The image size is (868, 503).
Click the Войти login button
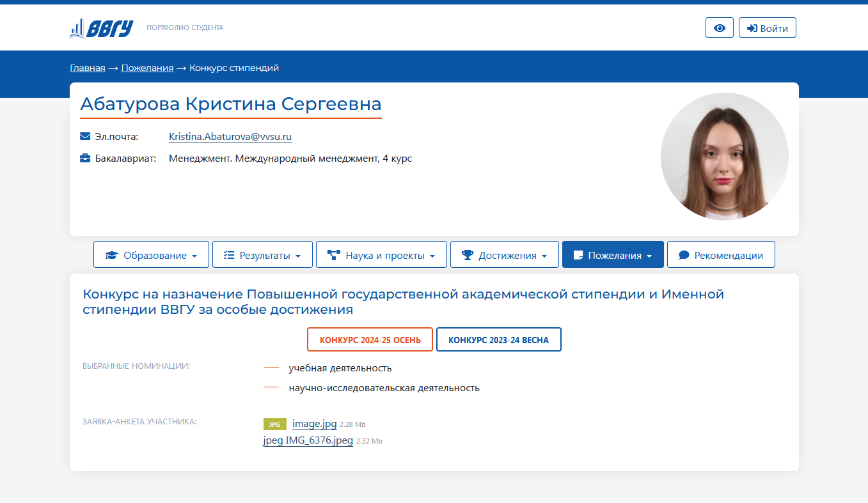pyautogui.click(x=767, y=28)
